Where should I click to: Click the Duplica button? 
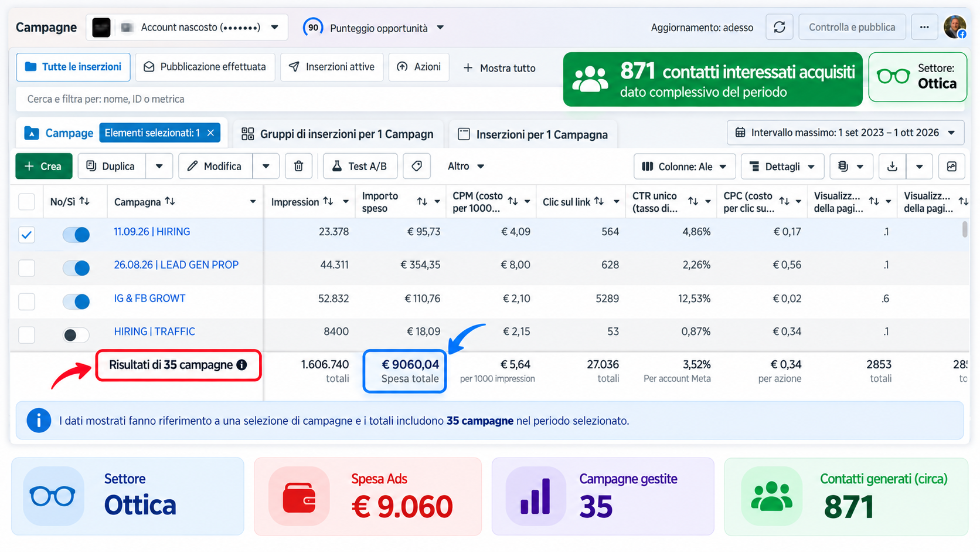pos(111,167)
